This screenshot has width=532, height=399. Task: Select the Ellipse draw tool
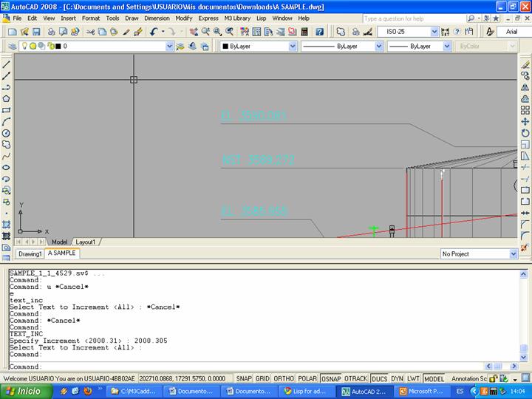[x=7, y=167]
